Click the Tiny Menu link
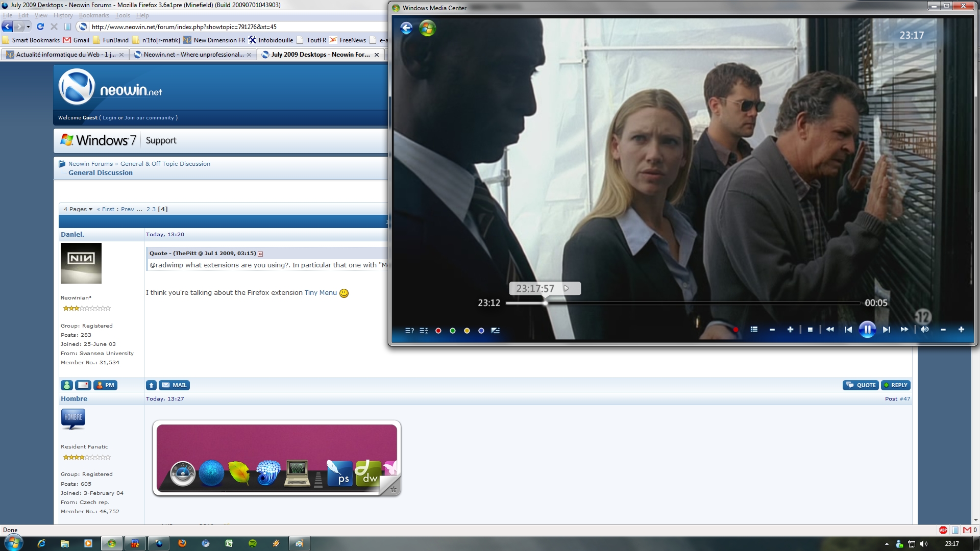This screenshot has height=551, width=980. tap(321, 293)
